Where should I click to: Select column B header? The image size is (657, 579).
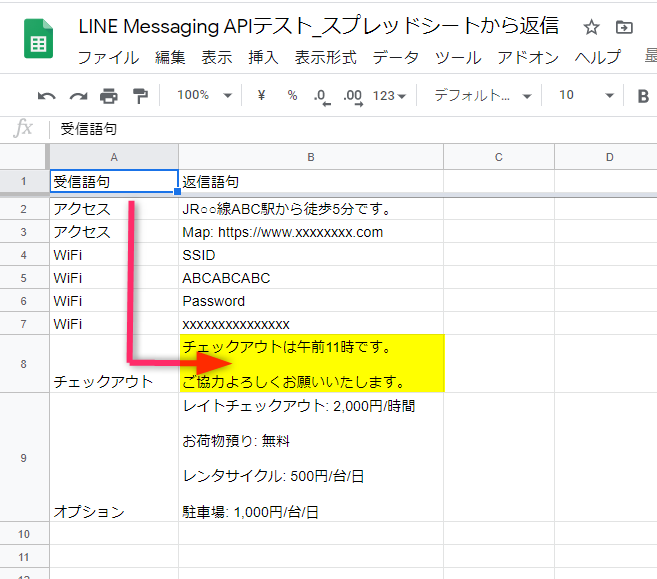point(310,157)
